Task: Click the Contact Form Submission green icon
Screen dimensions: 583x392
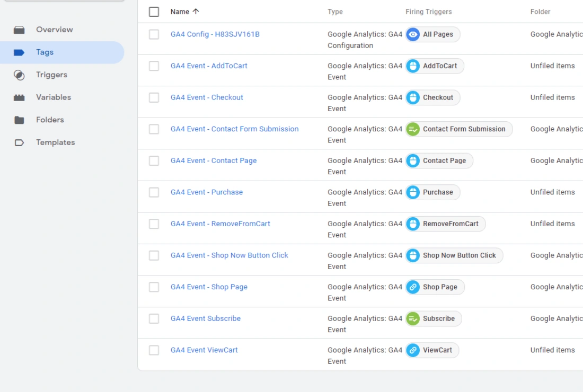Action: 413,129
